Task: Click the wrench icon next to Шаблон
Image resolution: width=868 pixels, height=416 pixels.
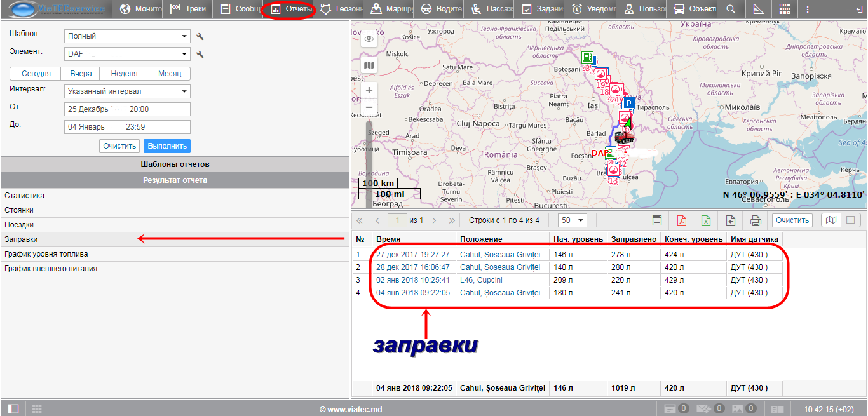Action: tap(200, 37)
